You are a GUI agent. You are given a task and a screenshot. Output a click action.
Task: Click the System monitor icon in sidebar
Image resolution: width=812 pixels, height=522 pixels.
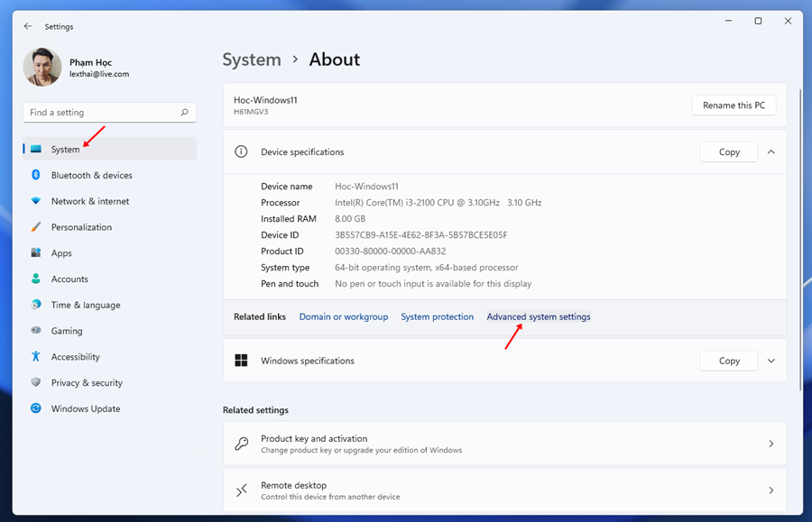(36, 149)
